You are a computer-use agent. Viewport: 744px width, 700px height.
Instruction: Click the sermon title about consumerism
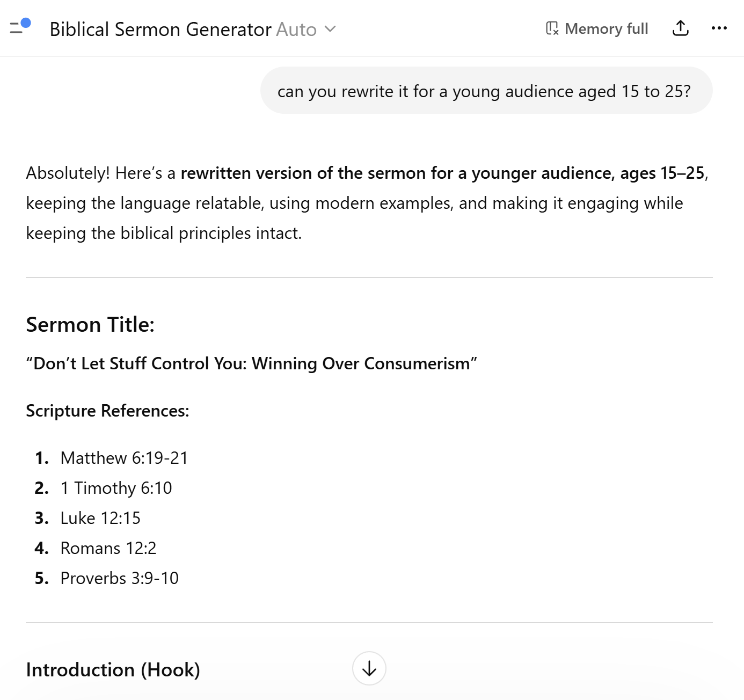coord(251,363)
